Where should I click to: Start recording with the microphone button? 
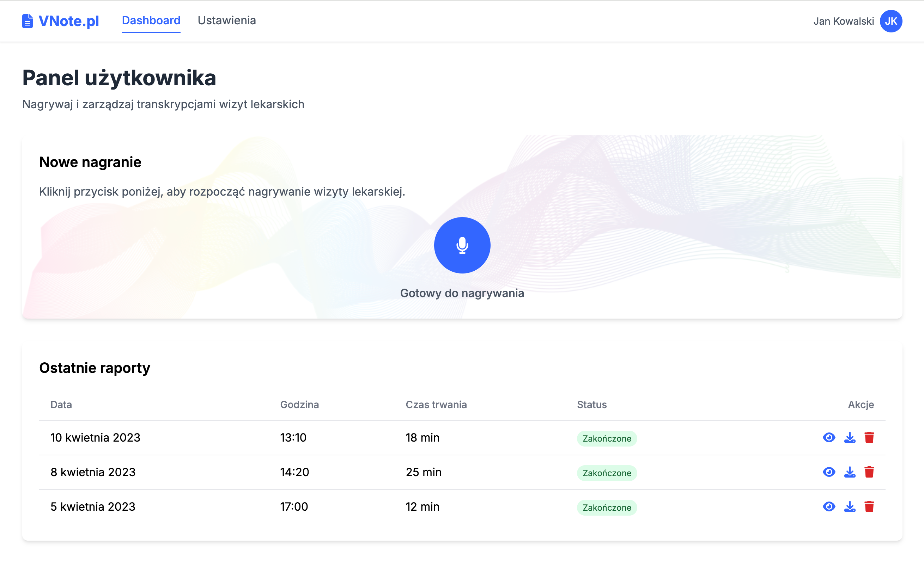[462, 245]
